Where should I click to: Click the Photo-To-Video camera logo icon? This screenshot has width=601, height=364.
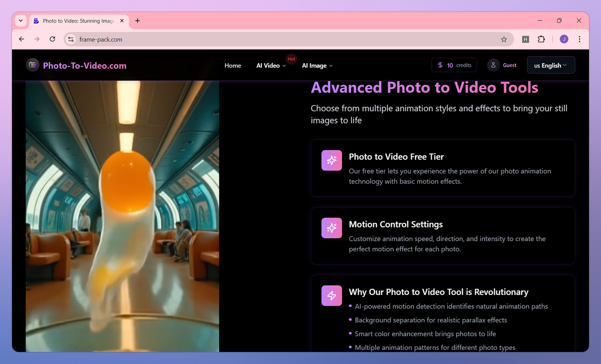coord(33,65)
